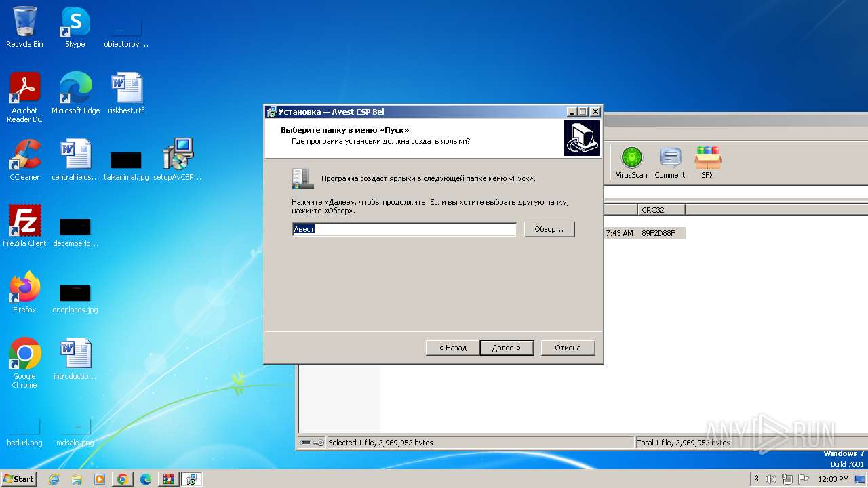Select the setupAvCSP installer icon
Image resolution: width=868 pixels, height=488 pixels.
178,160
